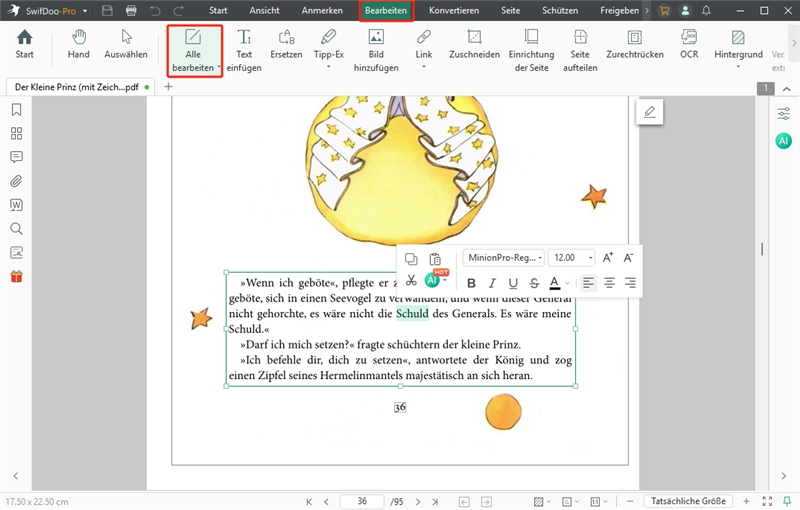The height and width of the screenshot is (510, 800).
Task: Click the page number field showing 36
Action: click(362, 501)
